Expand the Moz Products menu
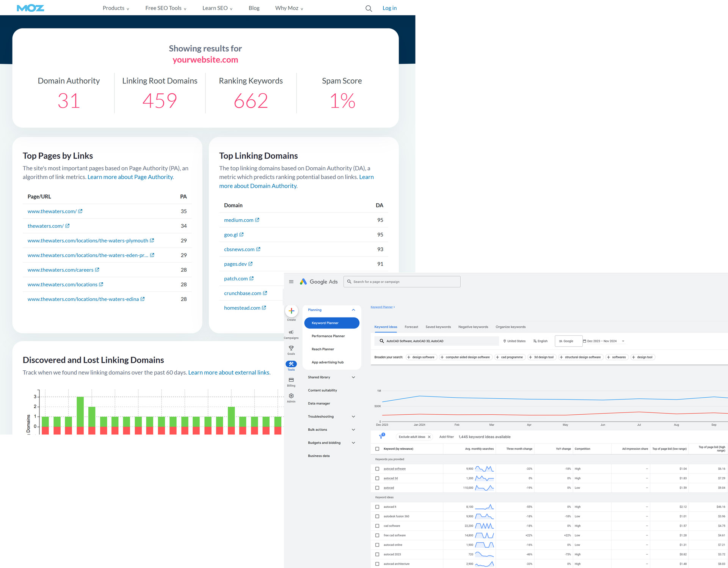The width and height of the screenshot is (728, 568). 116,8
